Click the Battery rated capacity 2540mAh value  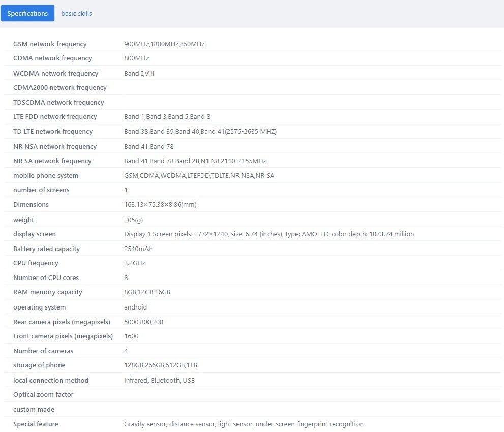[138, 249]
